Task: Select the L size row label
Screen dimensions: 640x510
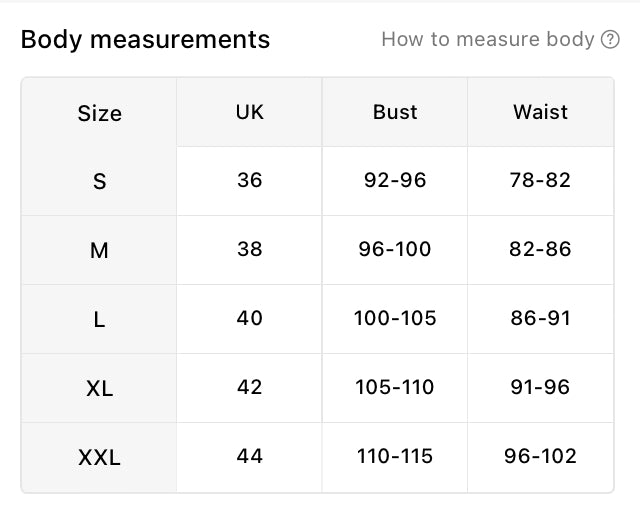Action: point(99,319)
